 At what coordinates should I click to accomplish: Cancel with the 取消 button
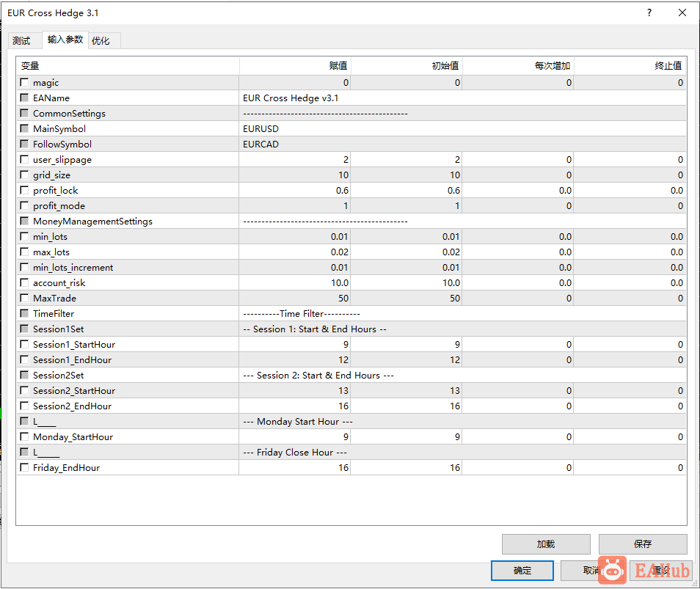[x=592, y=570]
